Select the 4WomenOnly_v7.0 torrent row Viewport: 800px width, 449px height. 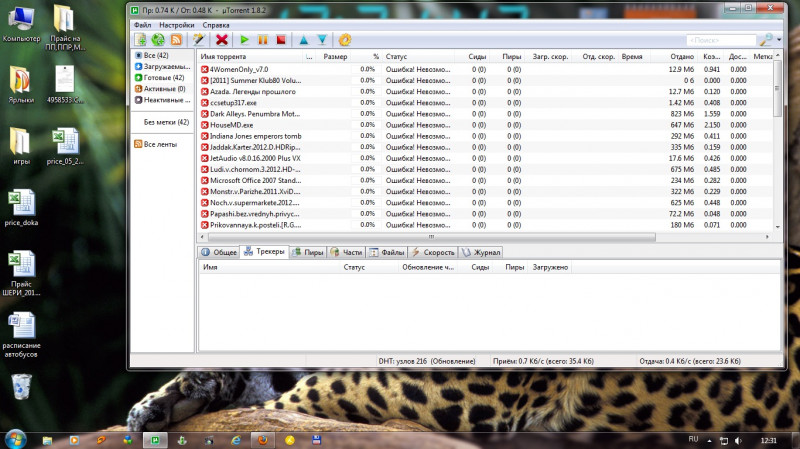pos(485,69)
